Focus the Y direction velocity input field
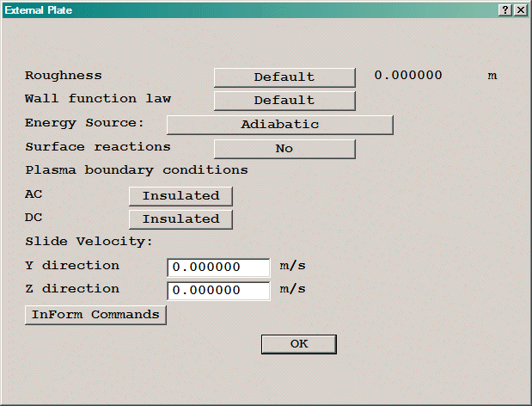 pyautogui.click(x=218, y=268)
